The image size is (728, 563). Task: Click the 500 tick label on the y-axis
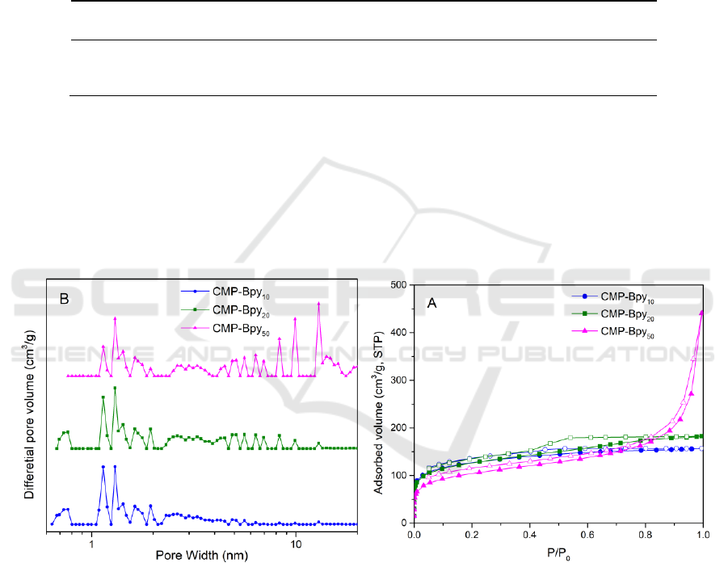(398, 285)
